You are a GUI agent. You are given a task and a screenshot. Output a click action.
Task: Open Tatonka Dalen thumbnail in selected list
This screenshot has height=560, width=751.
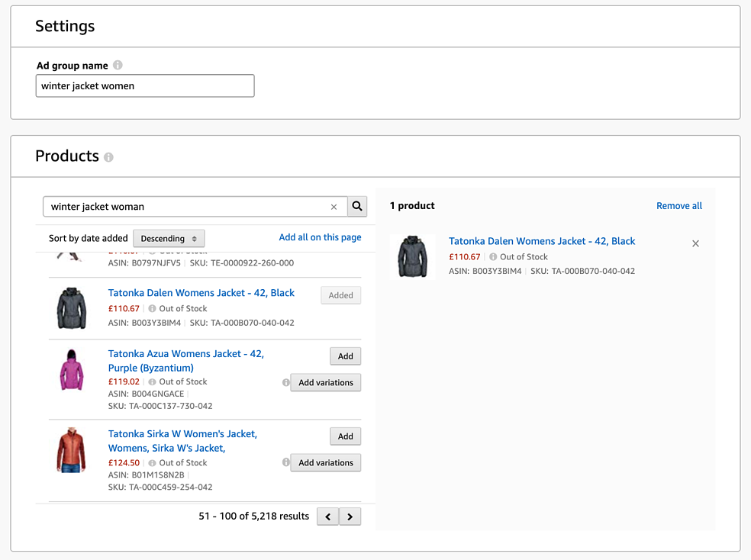click(x=413, y=256)
